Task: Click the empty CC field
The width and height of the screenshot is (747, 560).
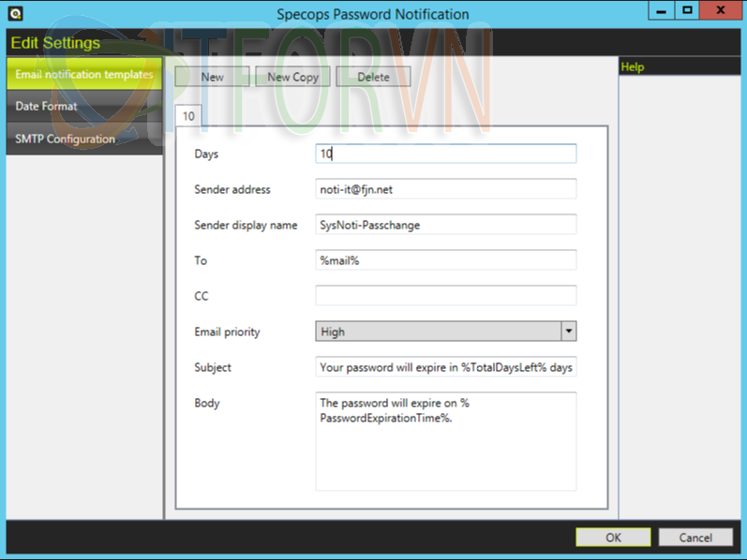Action: pos(446,296)
